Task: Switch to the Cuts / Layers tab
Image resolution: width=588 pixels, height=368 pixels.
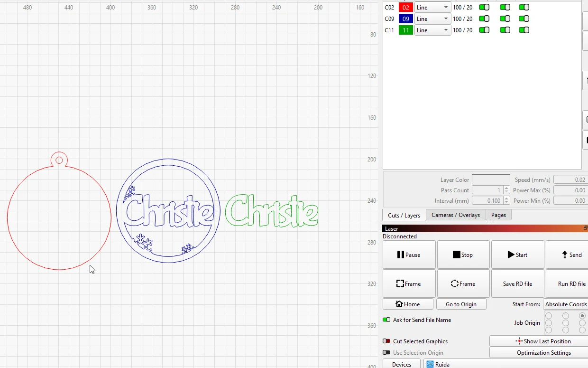Action: 404,215
